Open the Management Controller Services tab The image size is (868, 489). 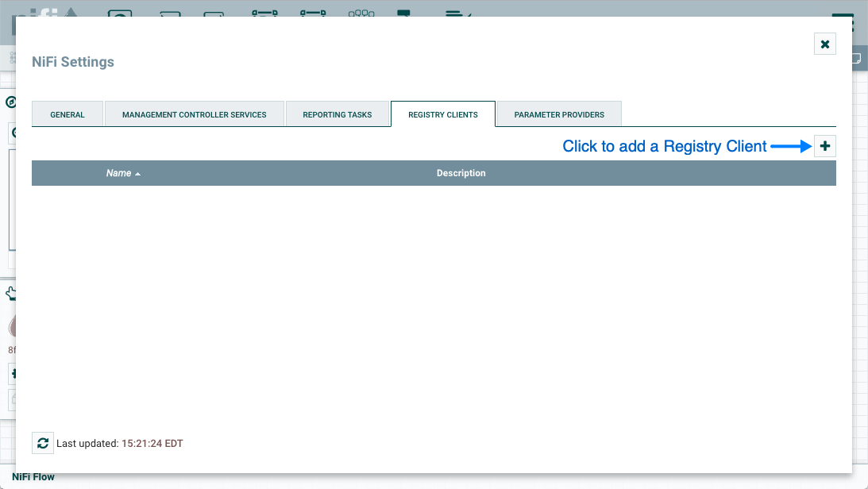click(195, 114)
